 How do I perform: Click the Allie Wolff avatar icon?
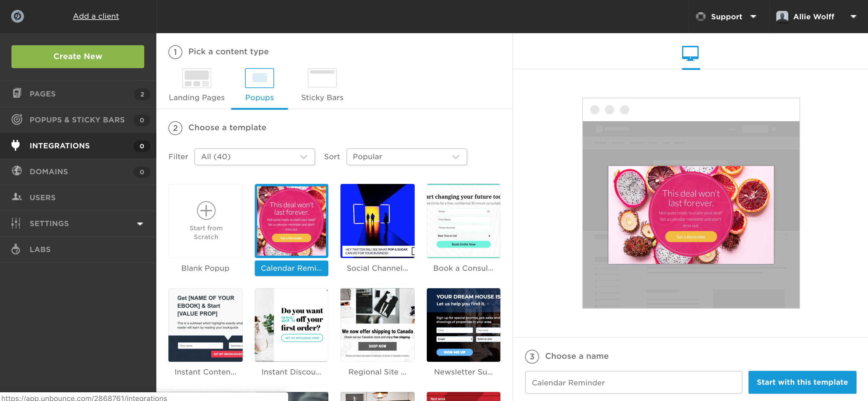coord(782,17)
